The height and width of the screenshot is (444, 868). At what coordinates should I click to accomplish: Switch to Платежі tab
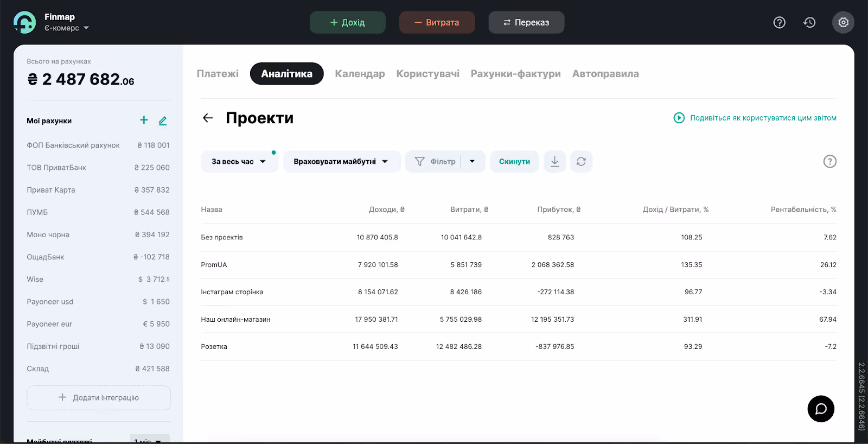pyautogui.click(x=218, y=74)
